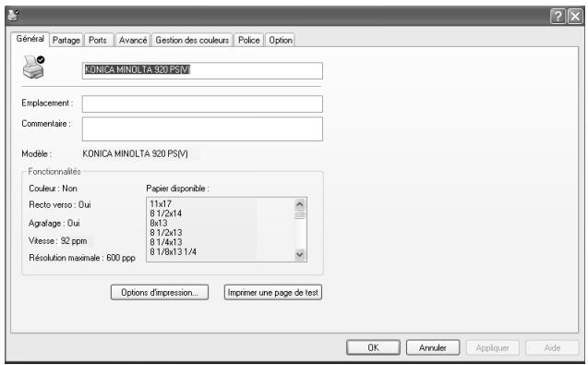Click Imprimer une page de test

click(272, 293)
